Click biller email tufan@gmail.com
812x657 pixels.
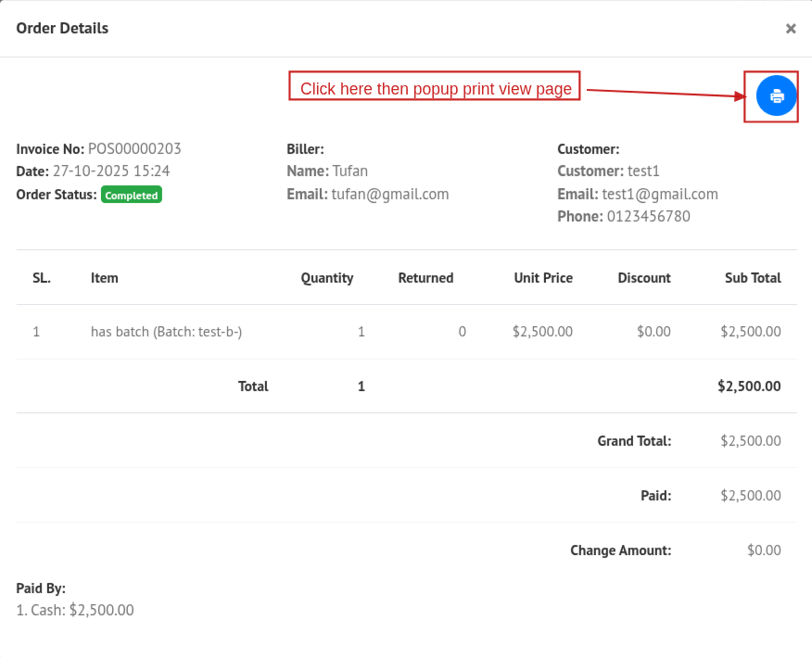389,195
